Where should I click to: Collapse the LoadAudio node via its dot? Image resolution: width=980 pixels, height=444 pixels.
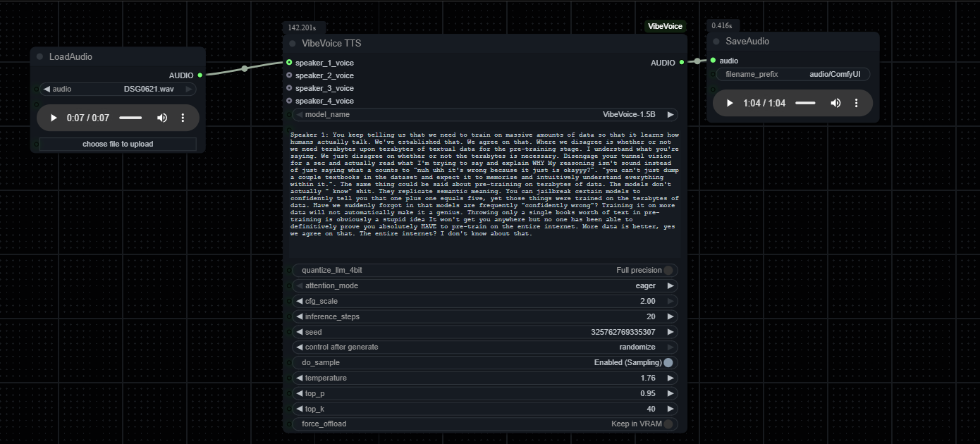coord(40,56)
